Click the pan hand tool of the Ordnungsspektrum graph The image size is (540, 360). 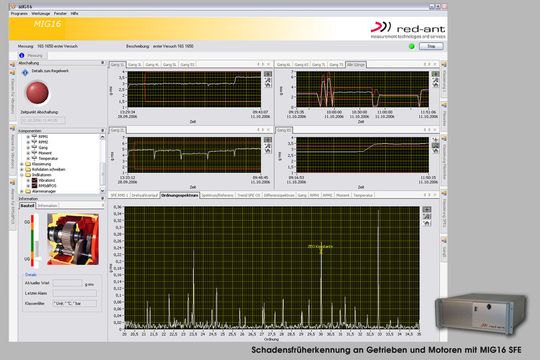point(427,224)
